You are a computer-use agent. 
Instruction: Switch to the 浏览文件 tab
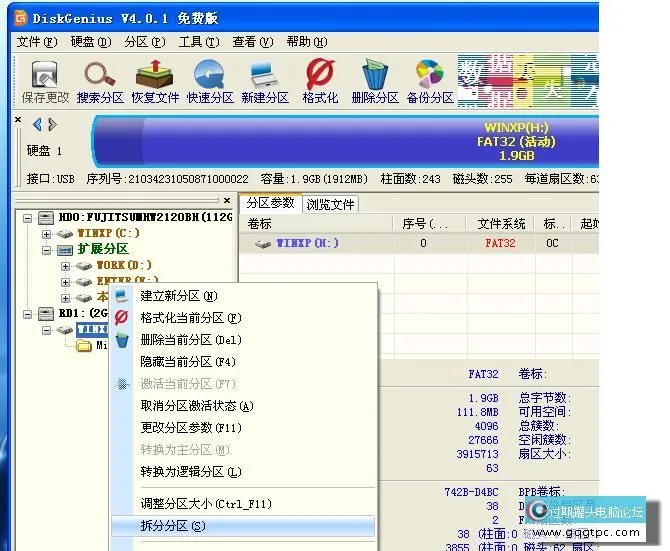[330, 205]
